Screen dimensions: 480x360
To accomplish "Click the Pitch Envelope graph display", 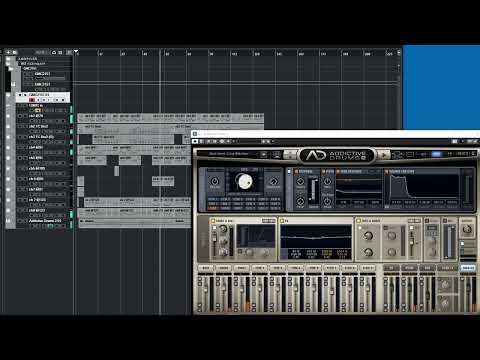I will 359,187.
